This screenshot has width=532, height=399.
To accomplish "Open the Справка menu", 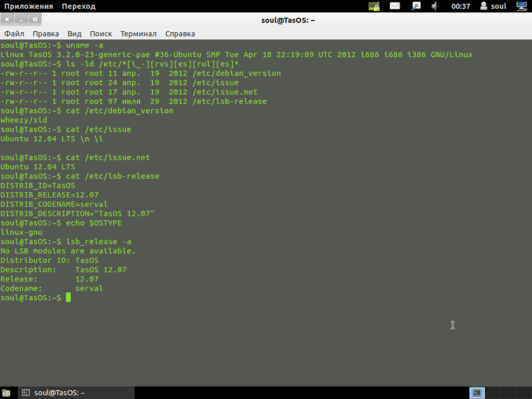I will pyautogui.click(x=180, y=34).
